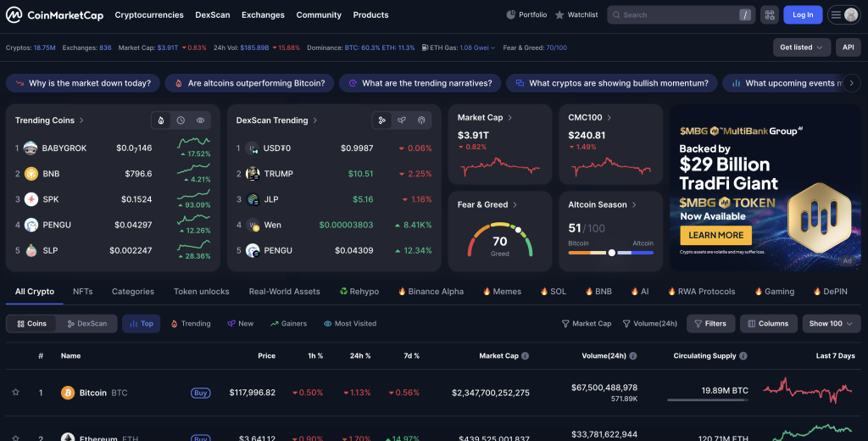Click the Bitcoin logo icon in table
Image resolution: width=868 pixels, height=441 pixels.
(68, 393)
